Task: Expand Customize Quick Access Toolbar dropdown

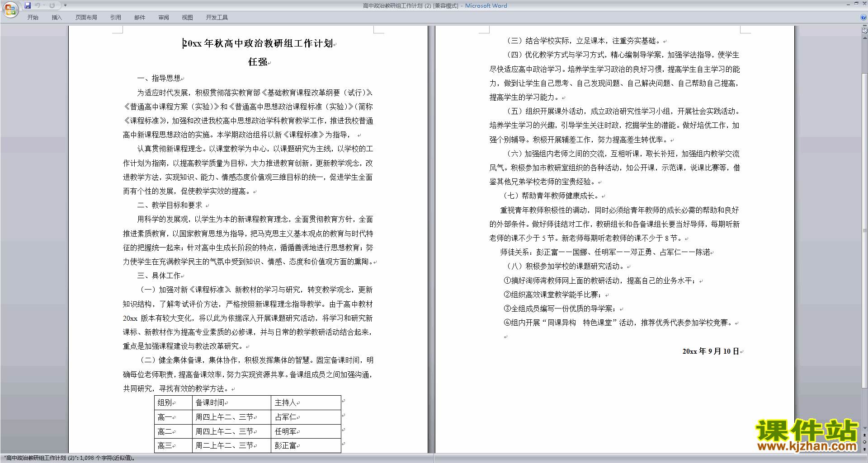Action: [x=65, y=5]
